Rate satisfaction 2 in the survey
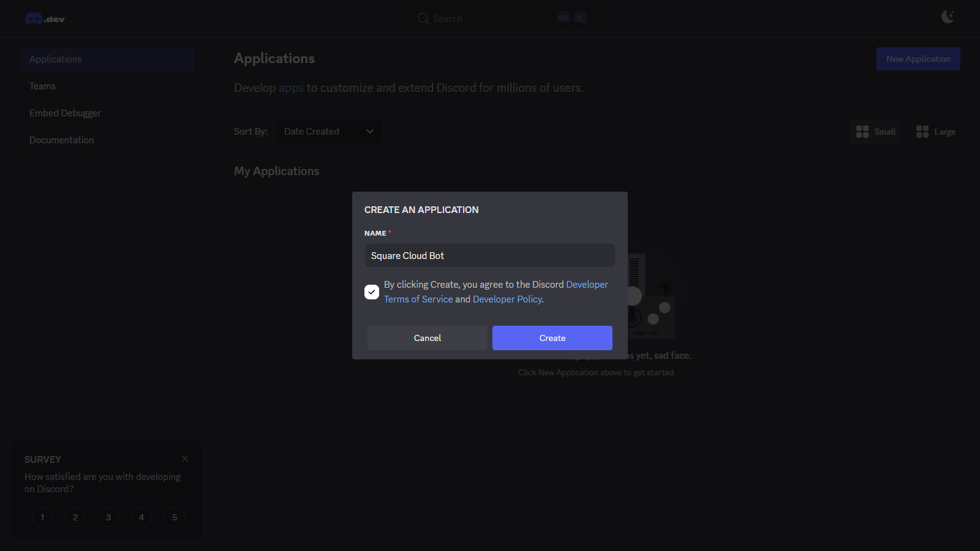 [75, 517]
